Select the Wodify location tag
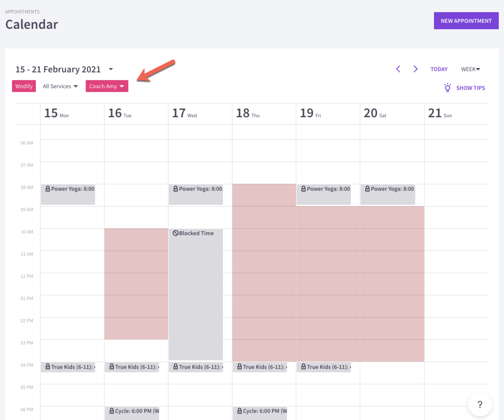The height and width of the screenshot is (420, 504). click(x=24, y=86)
